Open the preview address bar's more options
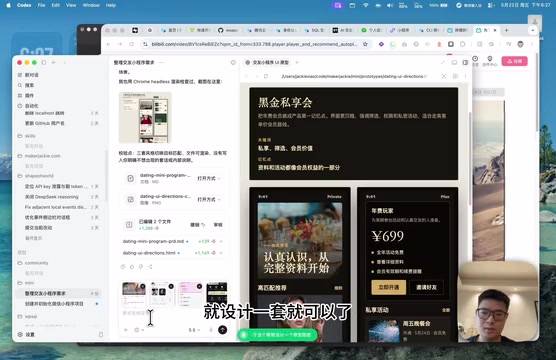 [465, 76]
